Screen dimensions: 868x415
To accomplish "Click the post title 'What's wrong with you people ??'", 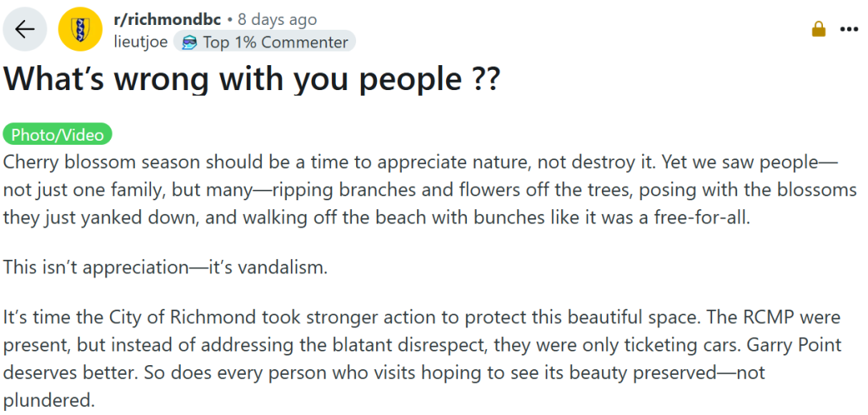I will pos(252,80).
